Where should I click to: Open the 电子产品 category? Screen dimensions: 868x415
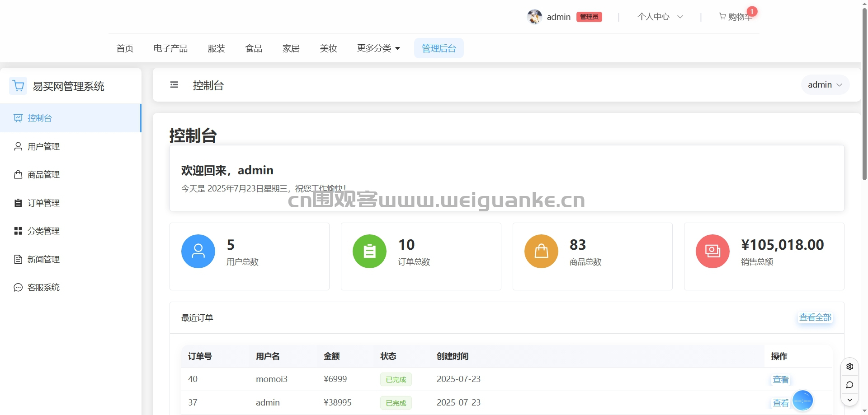point(170,48)
